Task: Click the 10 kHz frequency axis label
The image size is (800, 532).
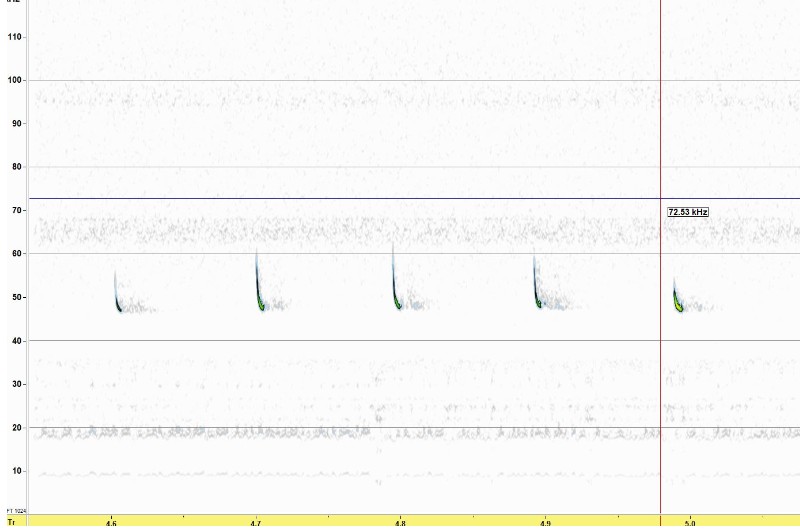Action: [16, 471]
